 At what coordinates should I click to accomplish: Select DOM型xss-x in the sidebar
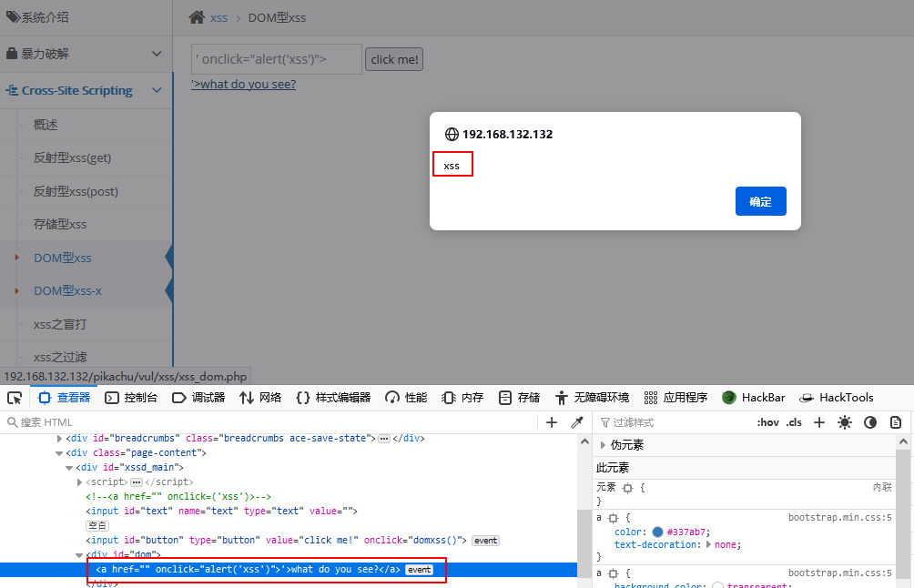point(67,290)
